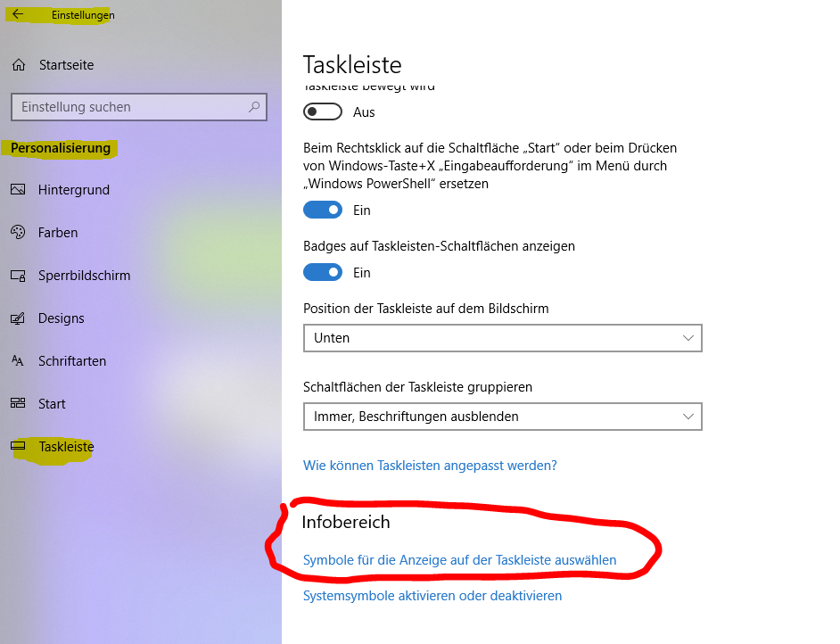This screenshot has height=644, width=840.
Task: Click the search magnifier icon
Action: pyautogui.click(x=254, y=107)
